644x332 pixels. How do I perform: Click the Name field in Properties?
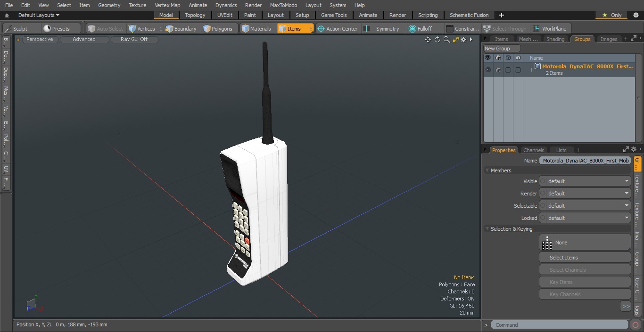585,161
